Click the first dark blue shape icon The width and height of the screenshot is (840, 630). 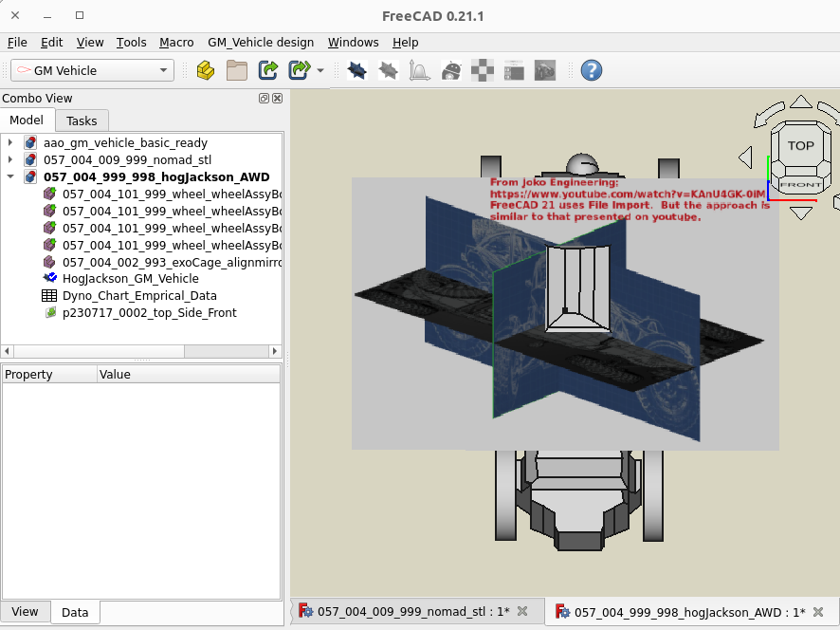click(357, 70)
